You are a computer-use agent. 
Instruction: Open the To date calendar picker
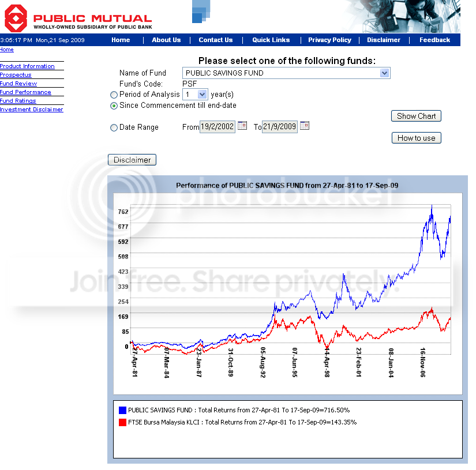305,126
